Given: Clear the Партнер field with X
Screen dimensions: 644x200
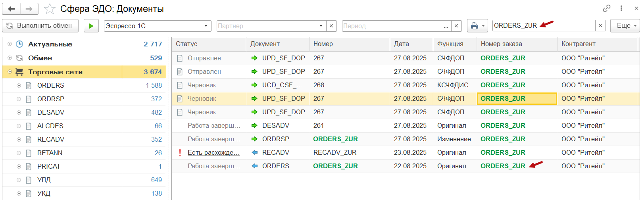Looking at the screenshot, I should click(x=331, y=26).
